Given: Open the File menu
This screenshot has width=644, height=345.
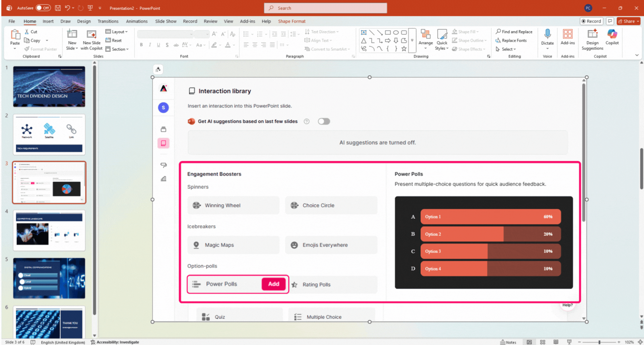Looking at the screenshot, I should click(x=12, y=21).
